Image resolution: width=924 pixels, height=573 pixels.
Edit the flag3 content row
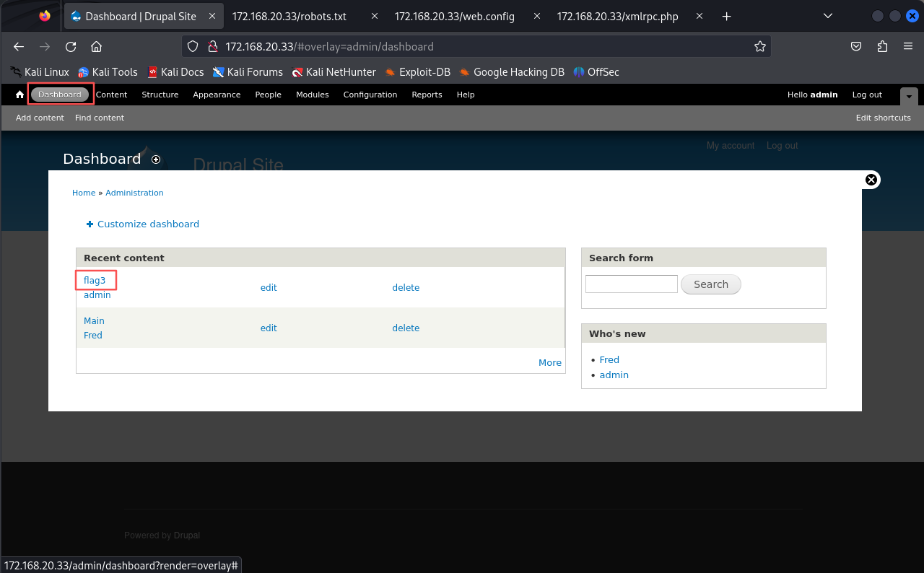pyautogui.click(x=269, y=287)
